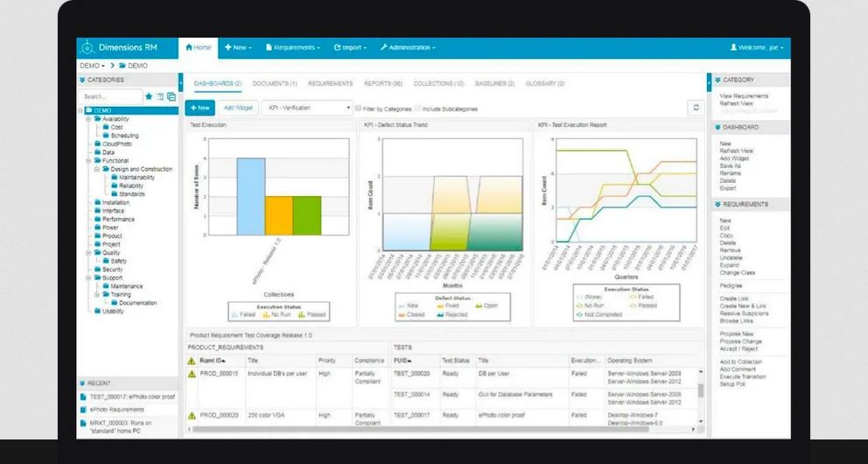Toggle Failed series in Test Execution legend
868x464 pixels.
pos(243,314)
